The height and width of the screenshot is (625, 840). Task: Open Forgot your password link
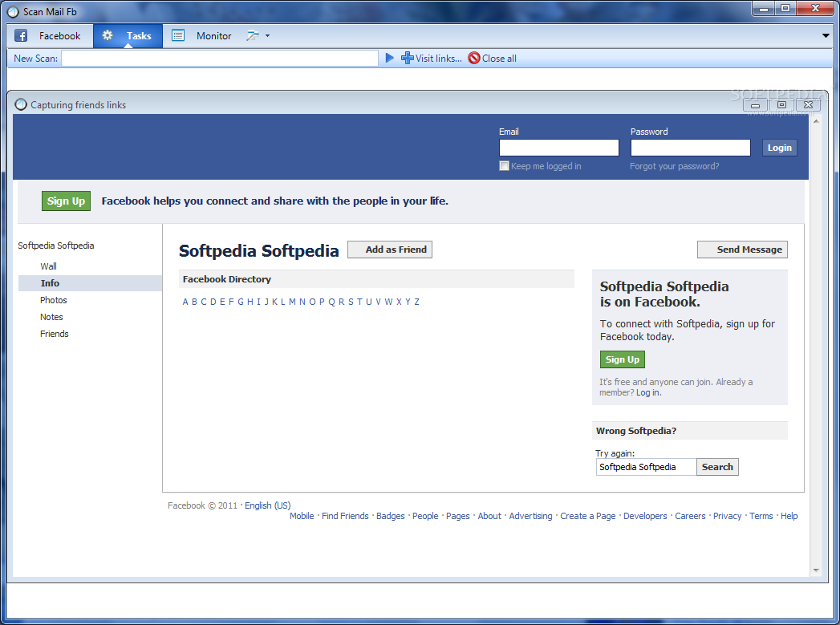click(675, 166)
